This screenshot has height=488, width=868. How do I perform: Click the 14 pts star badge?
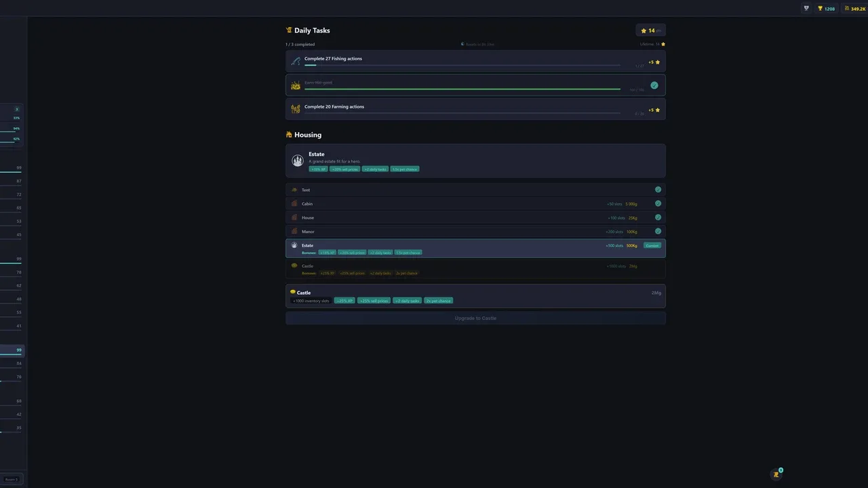pos(651,30)
